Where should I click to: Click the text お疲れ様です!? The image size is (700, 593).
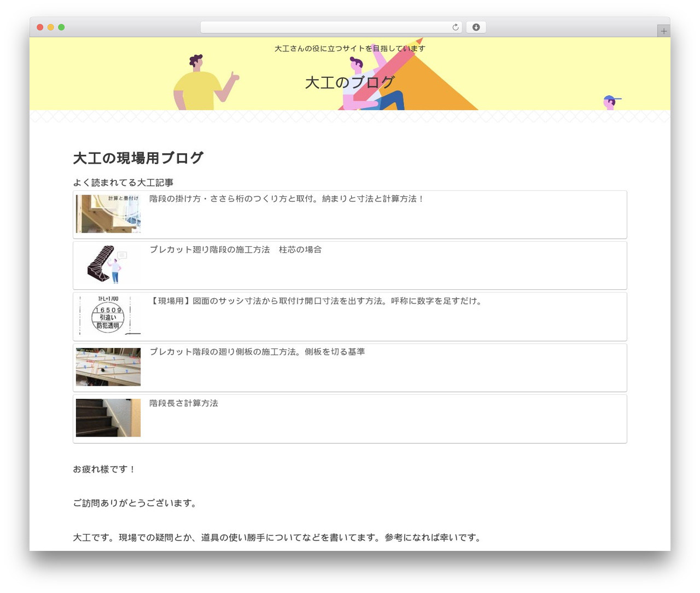point(104,469)
